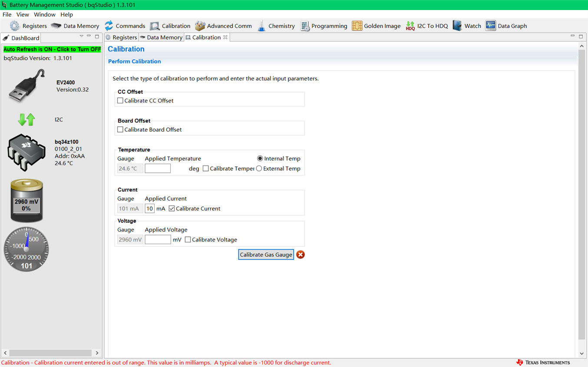Click the 'Addr: 0xAA' device text

(69, 156)
